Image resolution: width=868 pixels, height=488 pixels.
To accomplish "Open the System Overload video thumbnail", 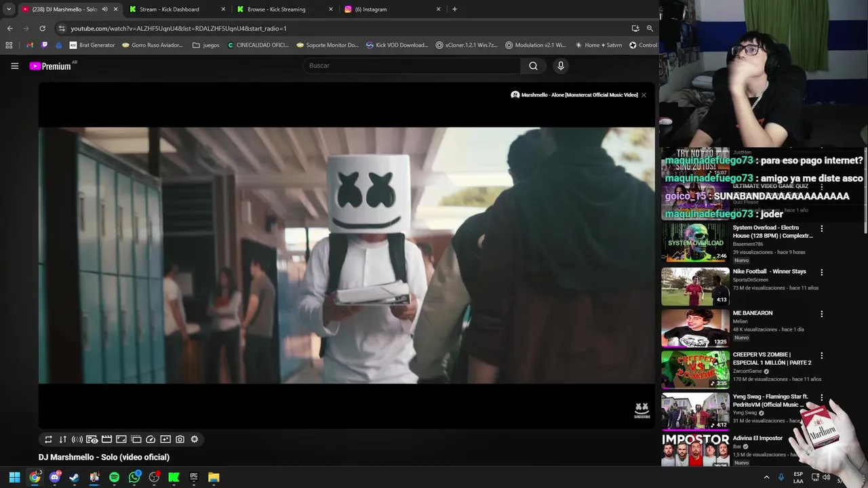I will pos(695,242).
